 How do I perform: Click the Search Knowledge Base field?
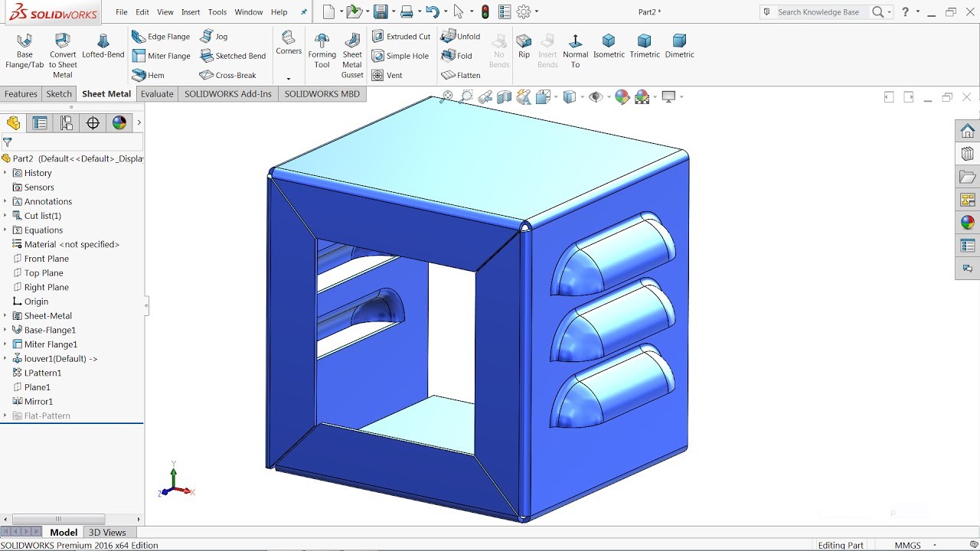818,12
